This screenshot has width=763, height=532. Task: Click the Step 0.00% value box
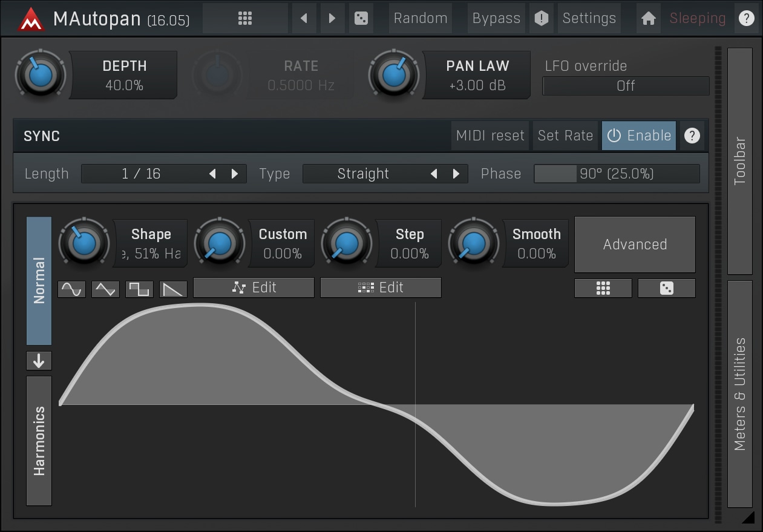410,243
